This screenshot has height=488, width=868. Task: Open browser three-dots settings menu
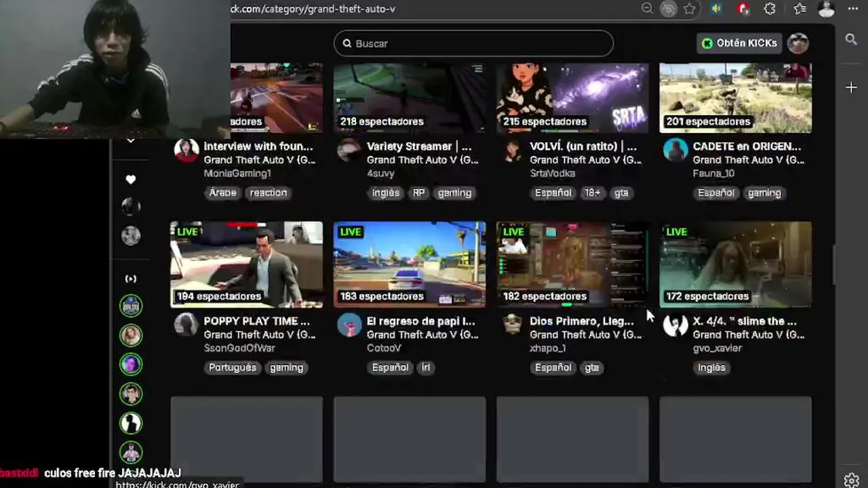tap(853, 9)
